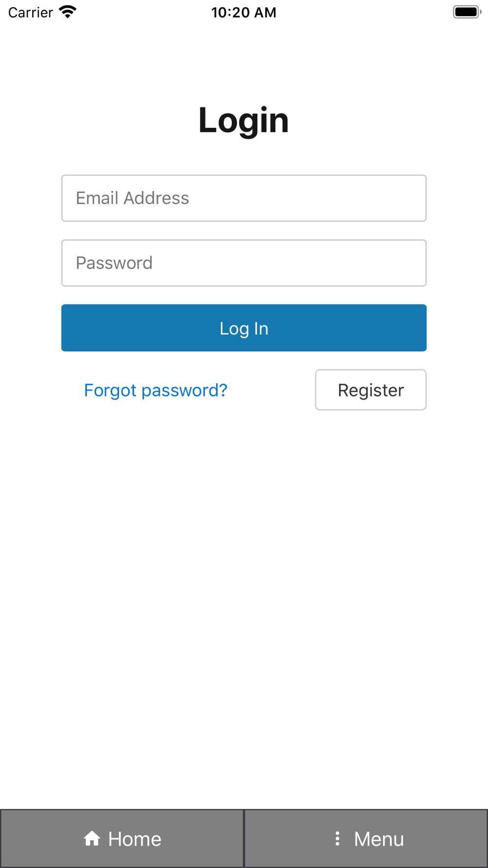This screenshot has width=488, height=868.
Task: Select the "Password" placeholder text
Action: coord(114,263)
